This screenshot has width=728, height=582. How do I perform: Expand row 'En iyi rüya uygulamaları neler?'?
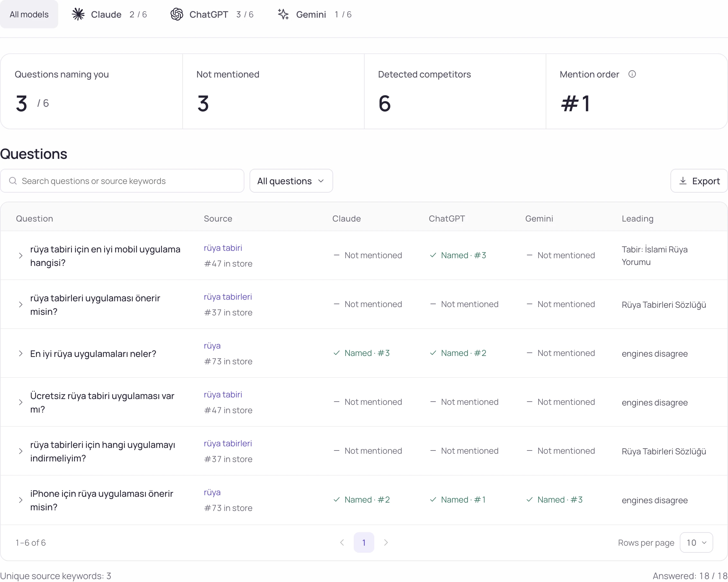[x=21, y=353]
